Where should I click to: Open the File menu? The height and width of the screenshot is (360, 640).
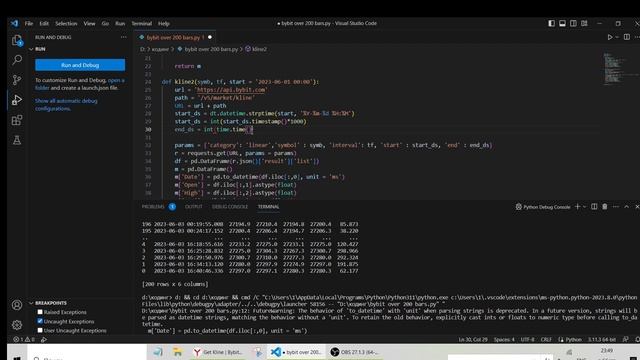pos(29,24)
